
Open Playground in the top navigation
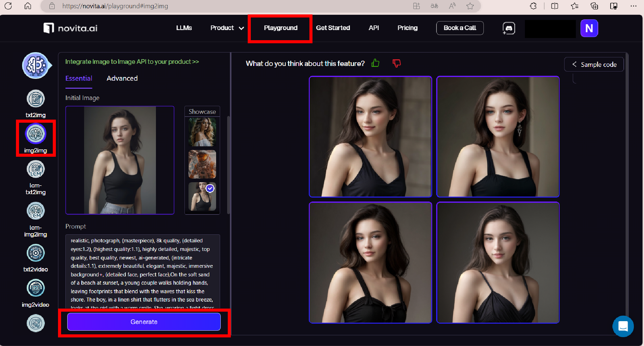tap(280, 28)
